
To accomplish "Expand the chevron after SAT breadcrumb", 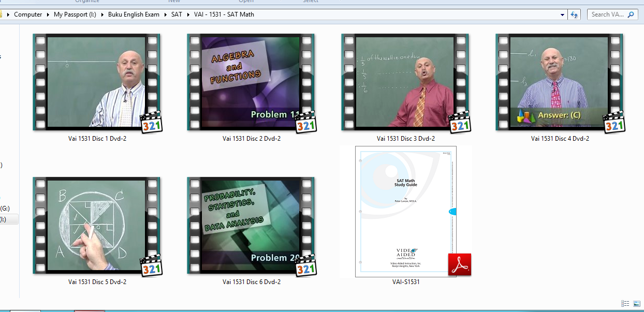I will [x=188, y=14].
